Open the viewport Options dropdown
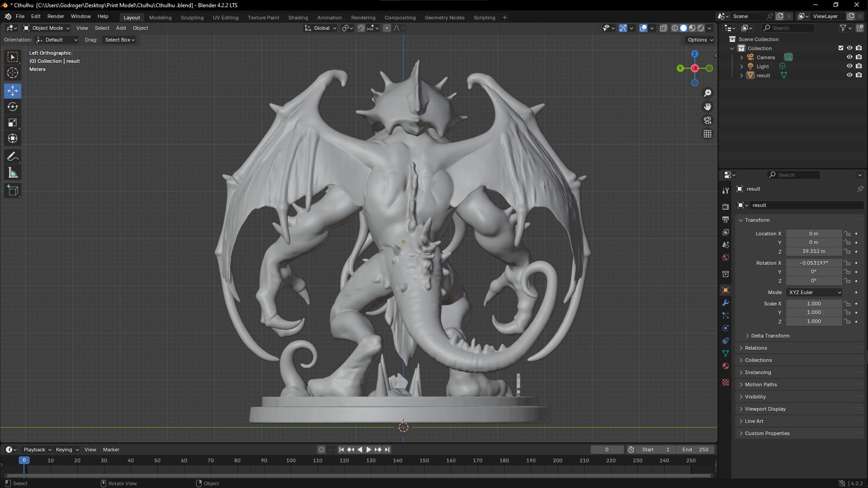Image resolution: width=868 pixels, height=488 pixels. coord(700,40)
